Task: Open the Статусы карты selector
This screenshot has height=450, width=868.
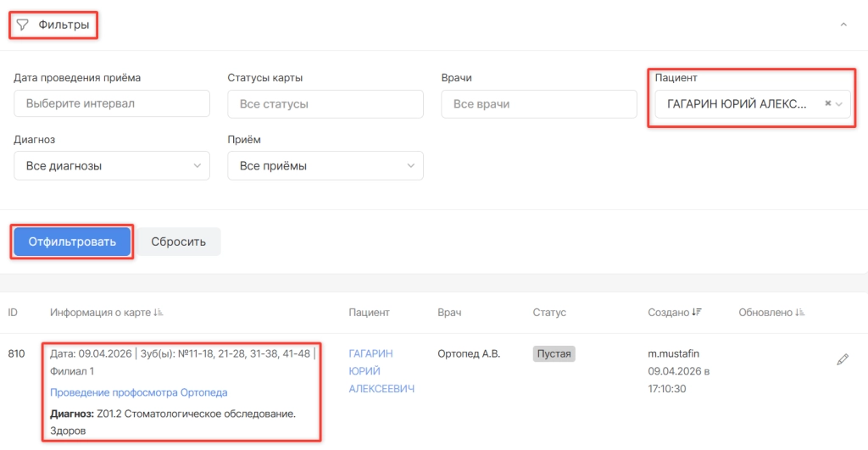Action: pyautogui.click(x=325, y=104)
